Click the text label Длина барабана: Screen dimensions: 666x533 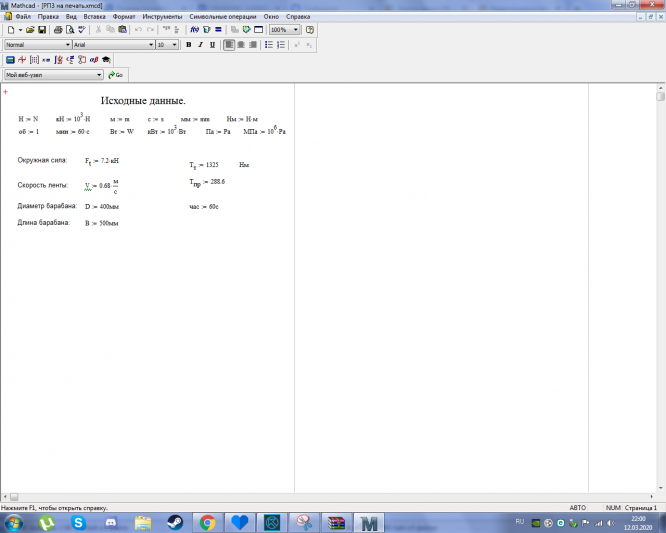(x=43, y=223)
